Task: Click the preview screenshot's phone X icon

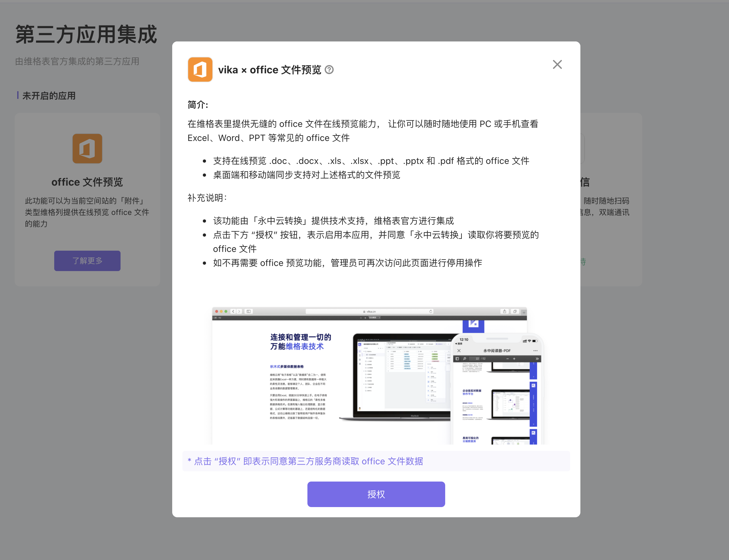Action: click(x=459, y=351)
